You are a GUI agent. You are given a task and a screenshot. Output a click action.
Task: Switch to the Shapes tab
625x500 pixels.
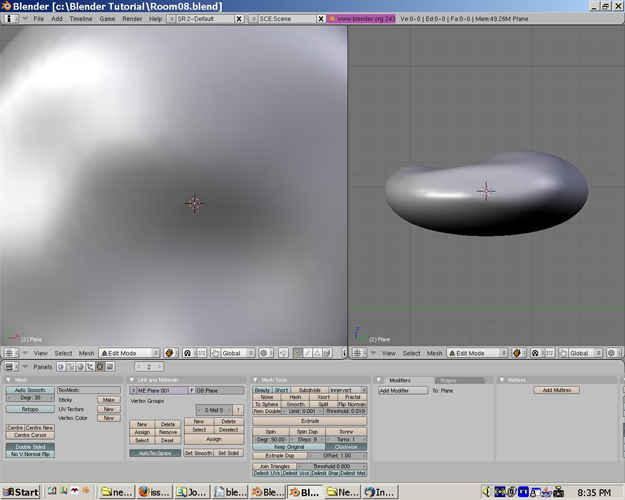tap(449, 380)
